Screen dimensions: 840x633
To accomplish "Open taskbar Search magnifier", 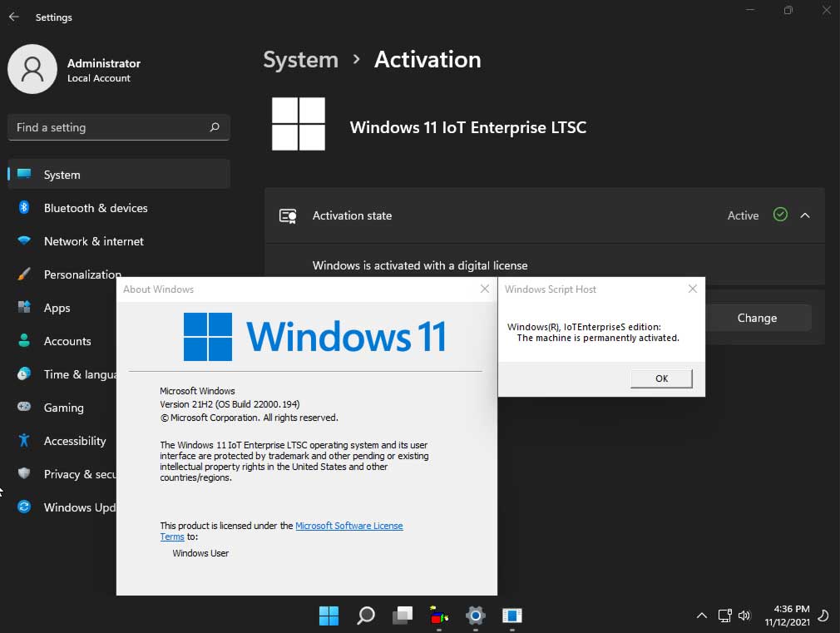I will click(x=366, y=616).
